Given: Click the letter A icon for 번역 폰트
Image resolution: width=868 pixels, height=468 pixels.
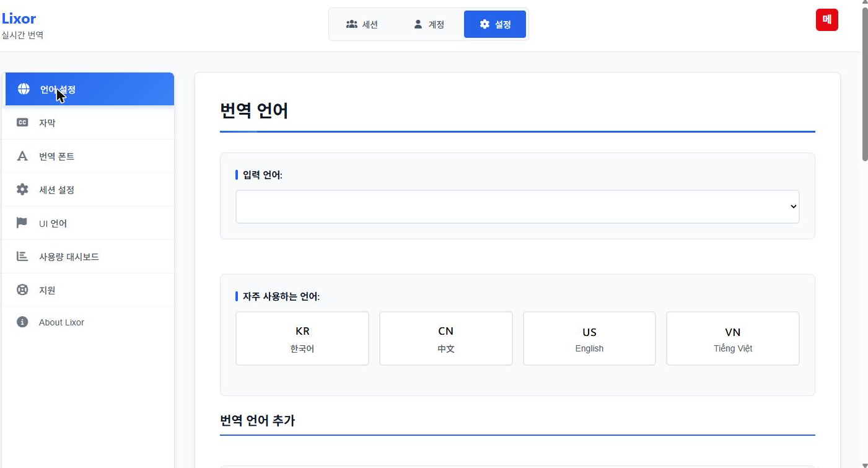Looking at the screenshot, I should 22,156.
